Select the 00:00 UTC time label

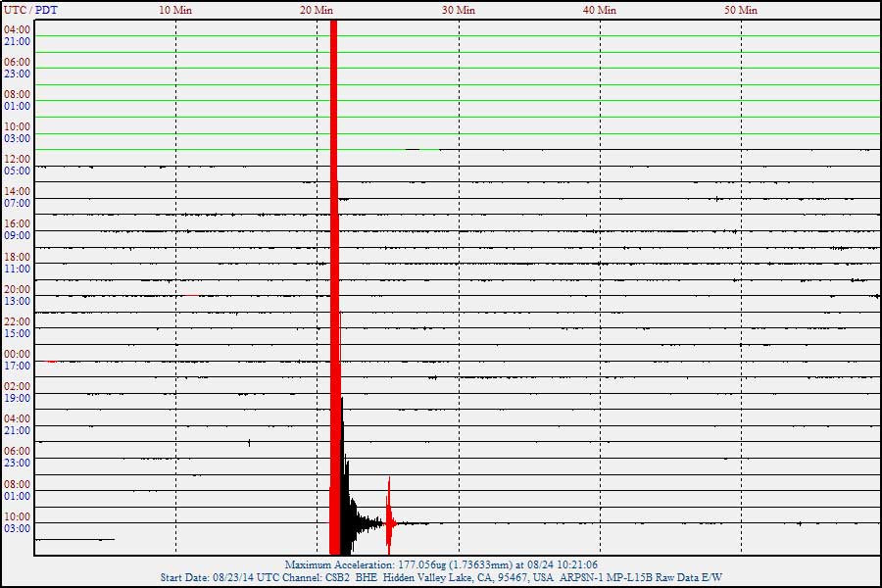(17, 354)
